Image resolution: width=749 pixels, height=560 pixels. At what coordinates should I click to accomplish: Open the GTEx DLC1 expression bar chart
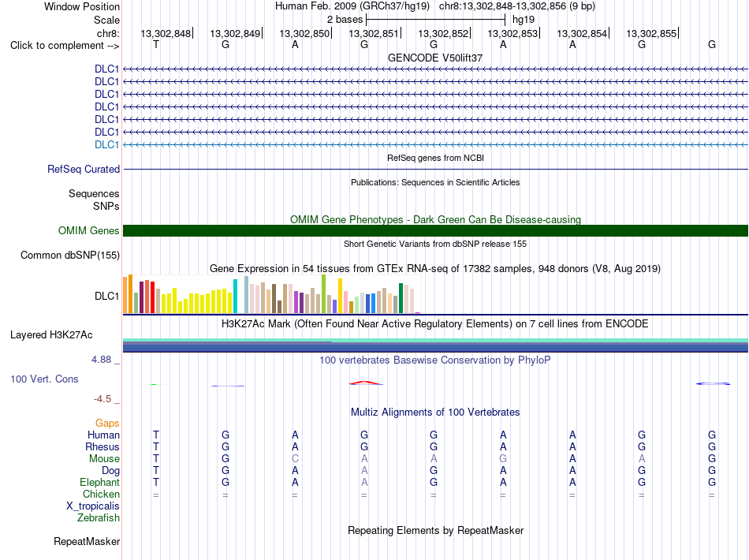271,294
